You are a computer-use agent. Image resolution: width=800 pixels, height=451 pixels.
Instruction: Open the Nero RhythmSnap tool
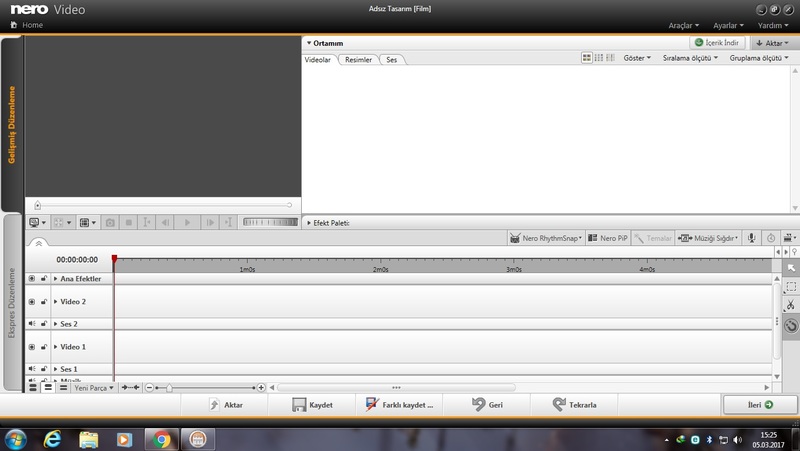(x=546, y=238)
